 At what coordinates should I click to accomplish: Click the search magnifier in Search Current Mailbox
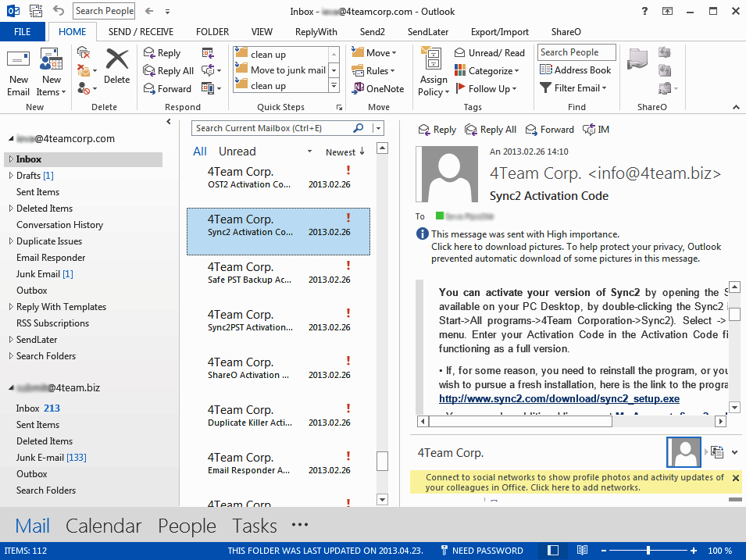coord(359,128)
